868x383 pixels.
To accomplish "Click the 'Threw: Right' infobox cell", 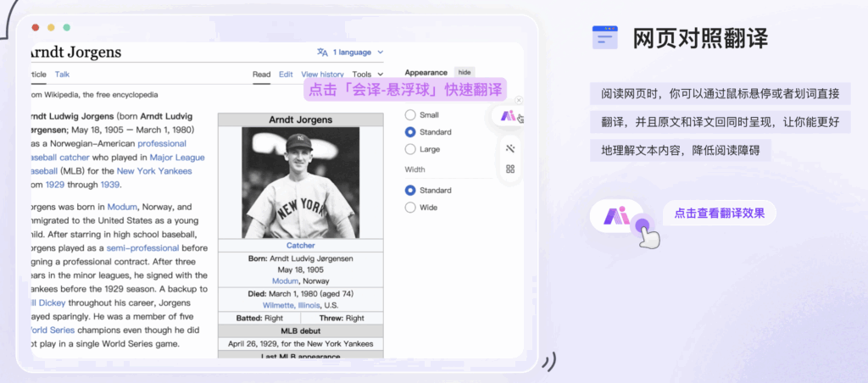I will [x=342, y=319].
